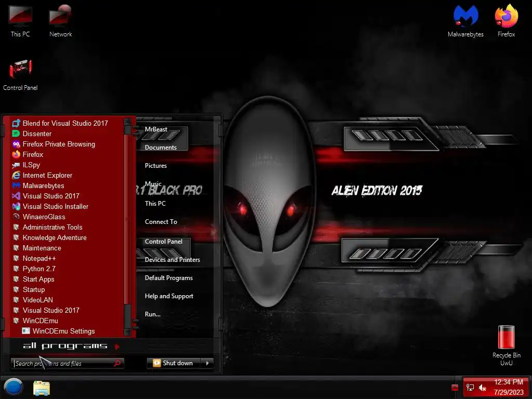
Task: Expand the Python 2.7 folder
Action: point(34,269)
